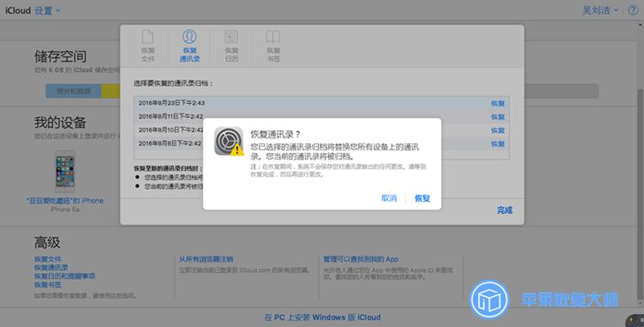The height and width of the screenshot is (327, 644).
Task: Click the 恢复通讯录？ dialog title
Action: 275,135
